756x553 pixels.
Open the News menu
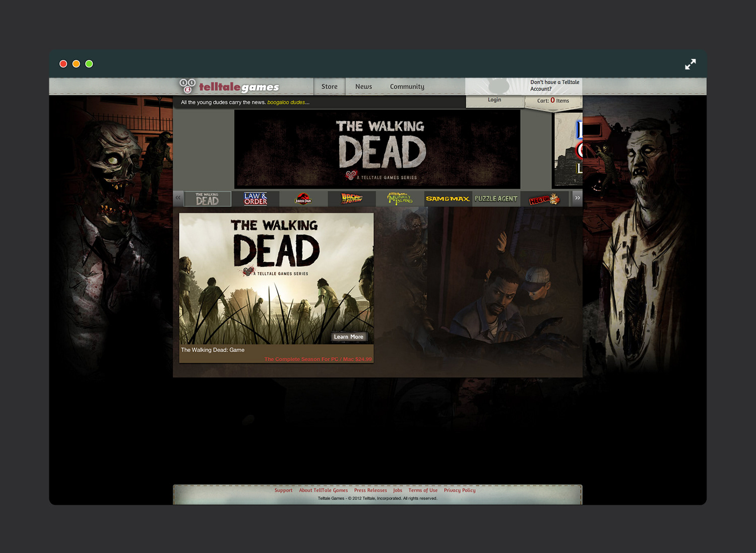pyautogui.click(x=363, y=87)
